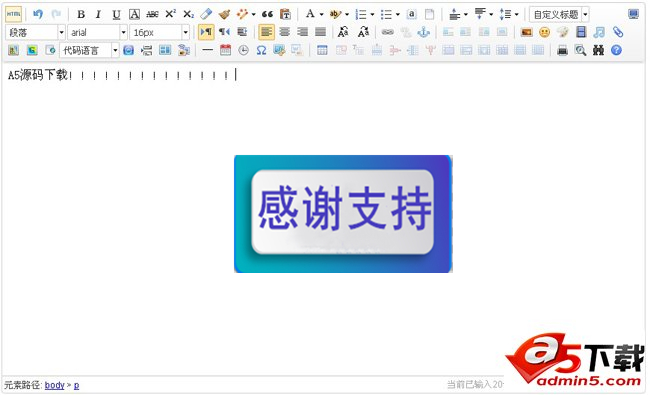Open font color picker arrow
Image resolution: width=650 pixels, height=395 pixels.
pyautogui.click(x=321, y=15)
